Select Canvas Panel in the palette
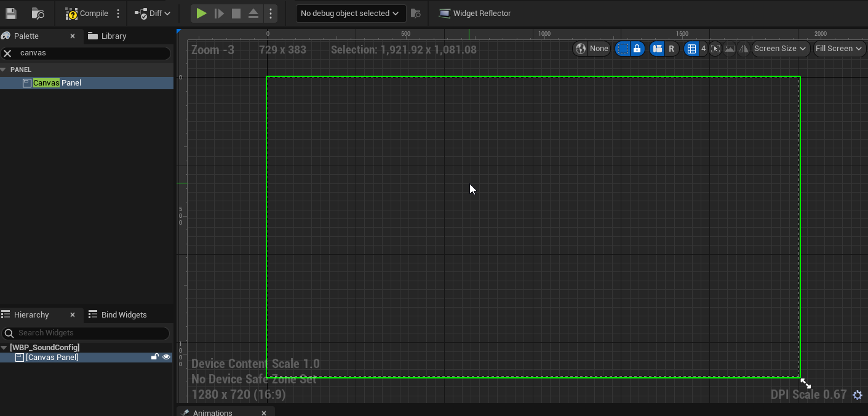 (x=87, y=82)
